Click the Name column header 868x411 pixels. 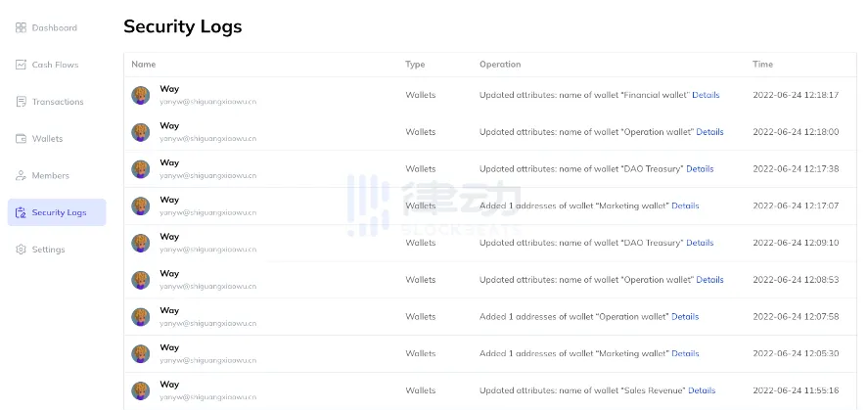point(144,65)
